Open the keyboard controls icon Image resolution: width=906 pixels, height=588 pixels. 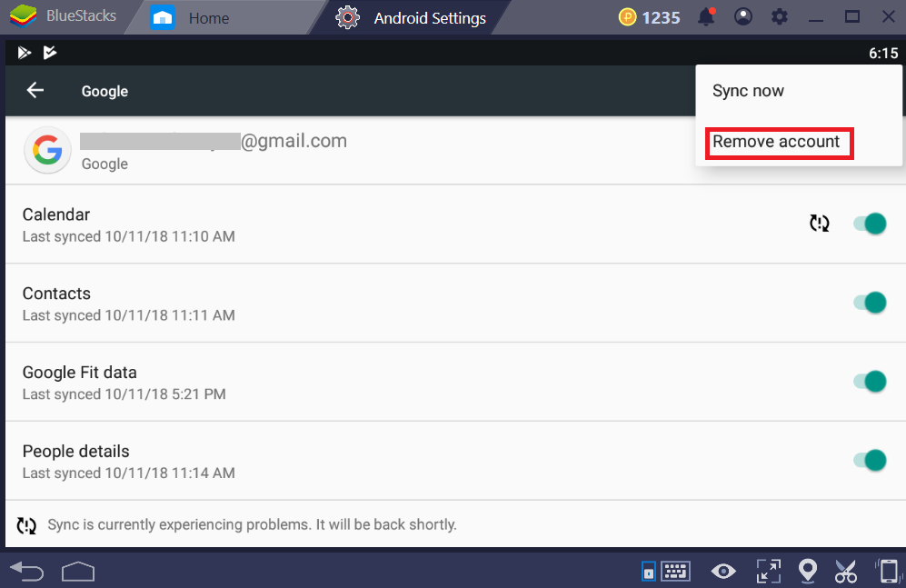675,572
